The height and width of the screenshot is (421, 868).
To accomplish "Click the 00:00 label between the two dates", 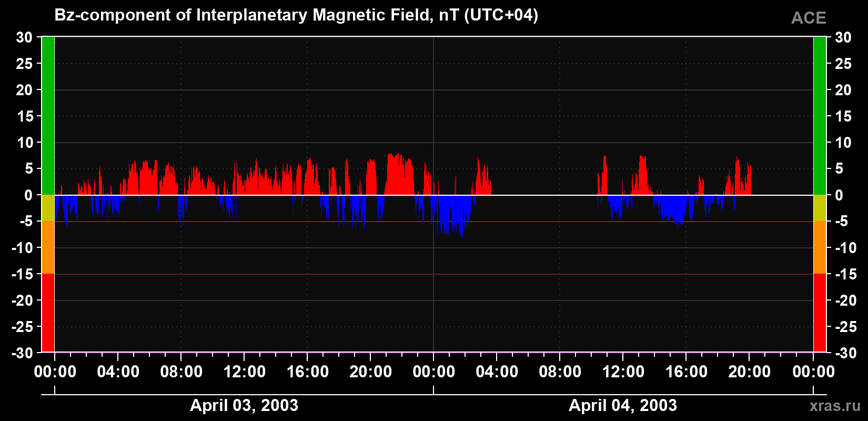I will (x=433, y=372).
